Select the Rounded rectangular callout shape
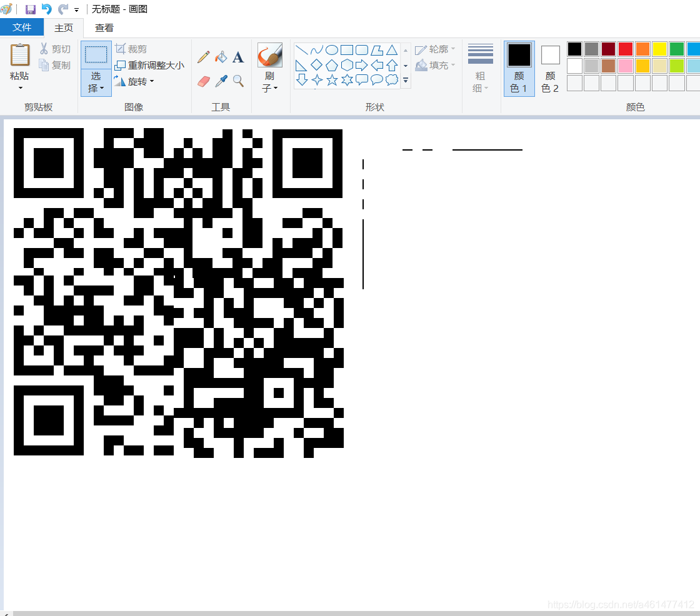The image size is (700, 616). point(362,80)
